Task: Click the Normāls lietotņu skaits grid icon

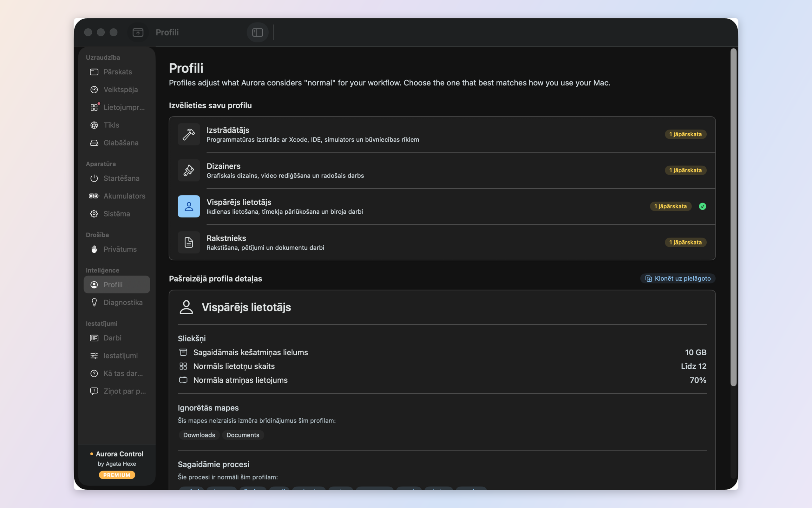Action: pyautogui.click(x=183, y=366)
